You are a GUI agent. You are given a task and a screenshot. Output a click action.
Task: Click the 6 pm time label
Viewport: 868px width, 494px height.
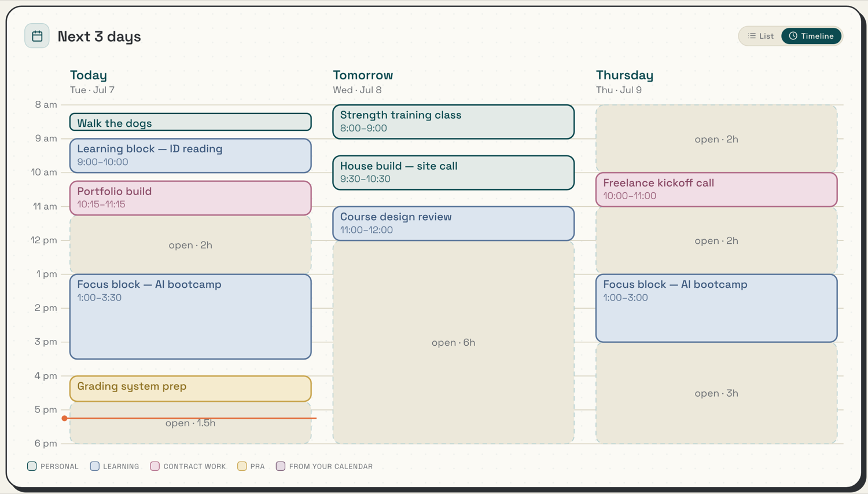[46, 444]
